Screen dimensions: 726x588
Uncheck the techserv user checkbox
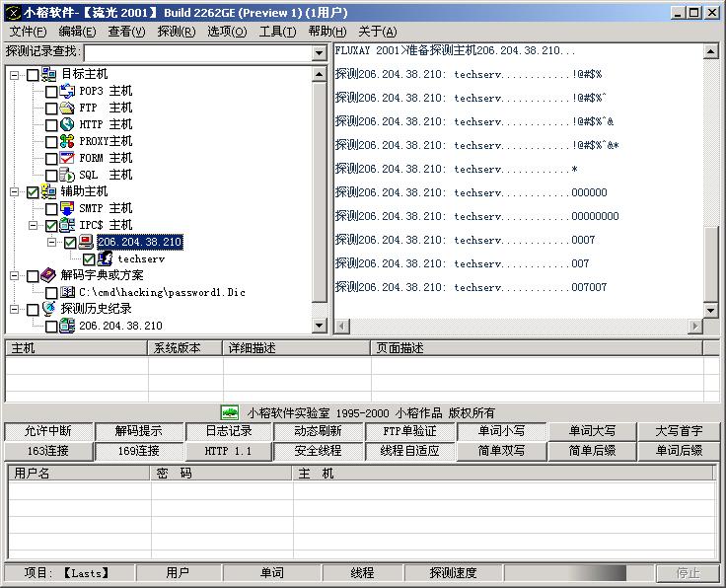click(x=89, y=259)
